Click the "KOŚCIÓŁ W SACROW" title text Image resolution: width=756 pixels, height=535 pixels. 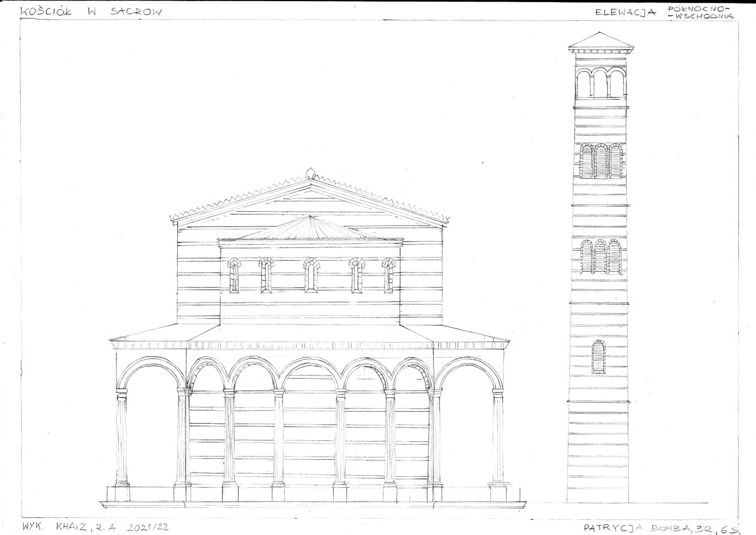[90, 11]
